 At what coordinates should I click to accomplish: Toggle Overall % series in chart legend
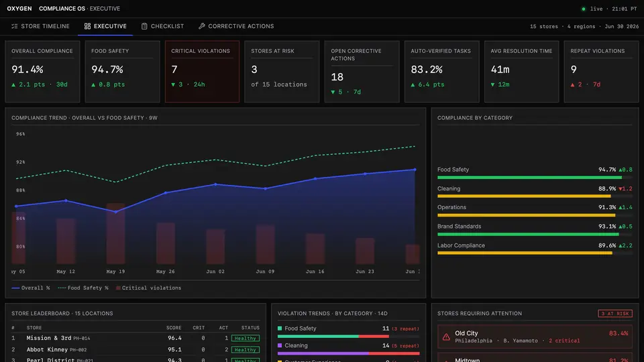coord(31,288)
